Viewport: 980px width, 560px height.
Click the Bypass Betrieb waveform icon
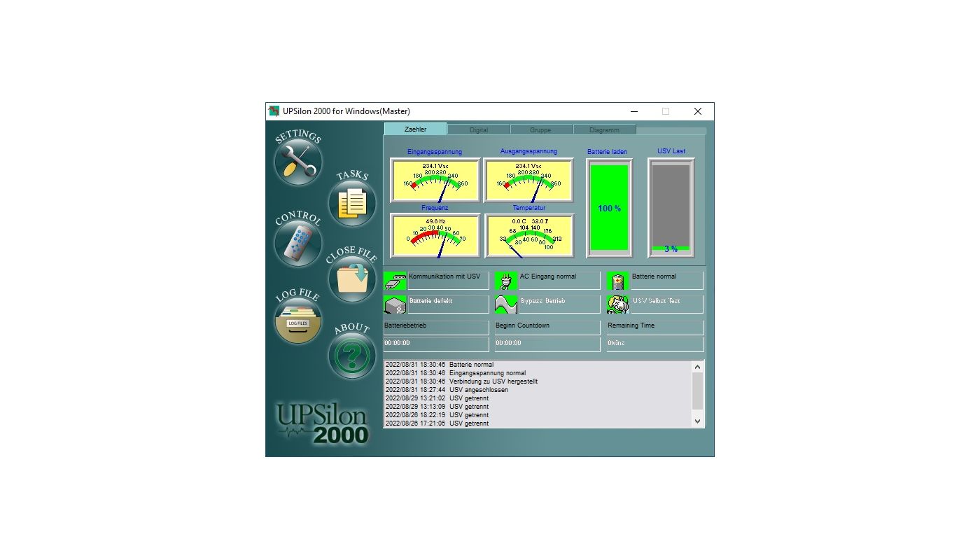coord(506,304)
